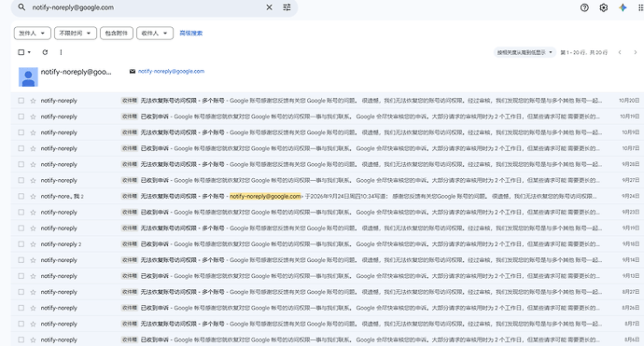Refresh the message list
644x346 pixels.
pyautogui.click(x=45, y=52)
